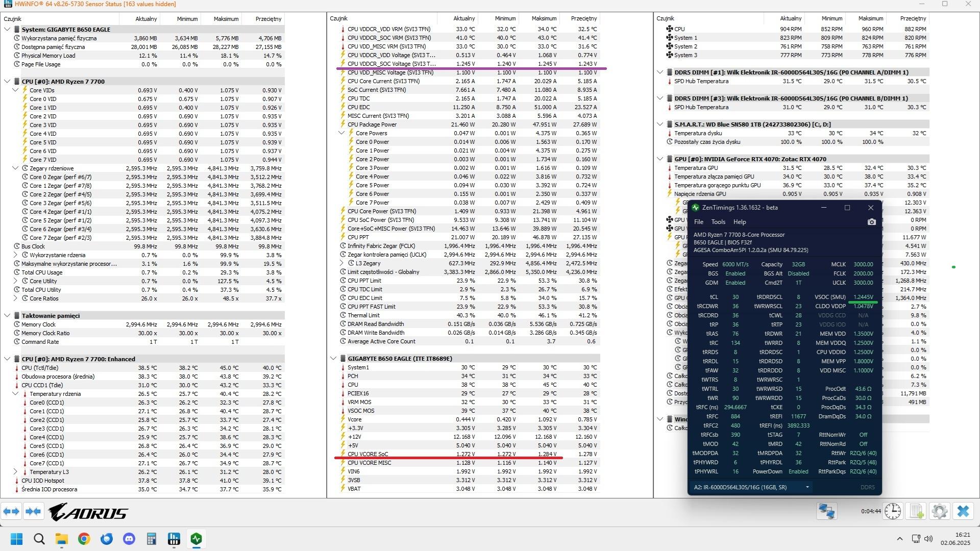Take a ZenTimings screenshot with the camera icon
The height and width of the screenshot is (551, 980).
(x=871, y=222)
